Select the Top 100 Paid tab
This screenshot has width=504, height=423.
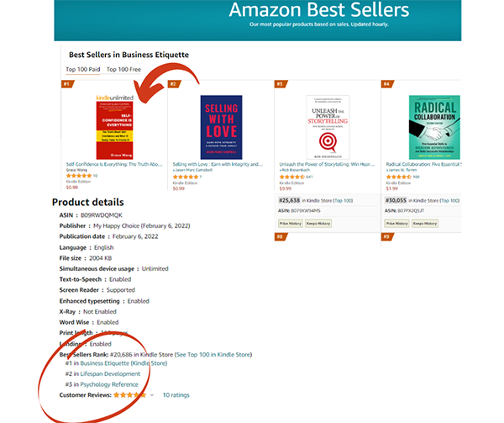(84, 69)
